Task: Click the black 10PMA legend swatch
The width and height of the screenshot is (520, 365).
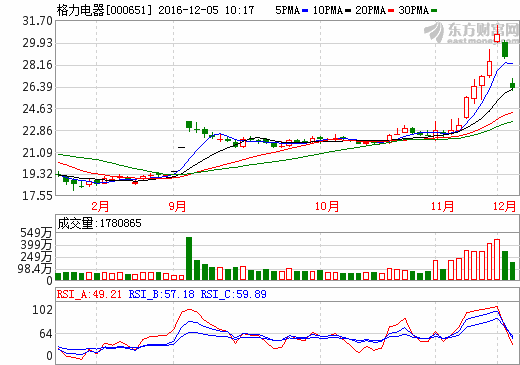Action: pos(348,11)
